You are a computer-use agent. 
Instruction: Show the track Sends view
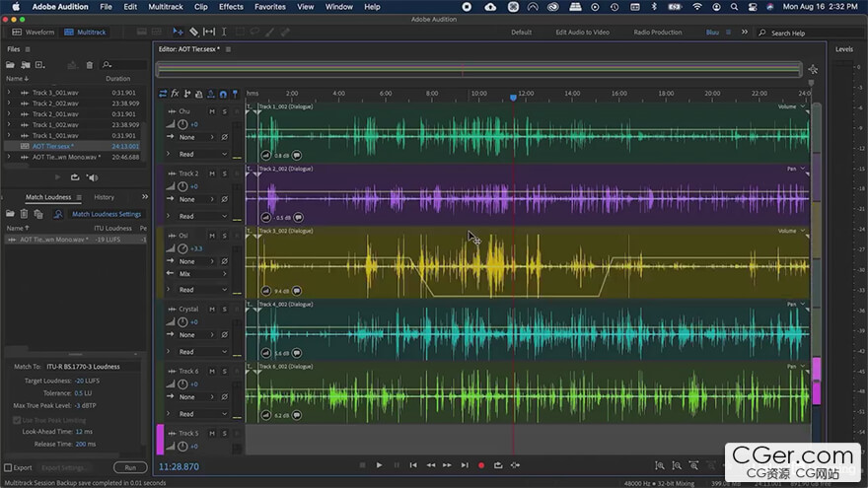[187, 94]
